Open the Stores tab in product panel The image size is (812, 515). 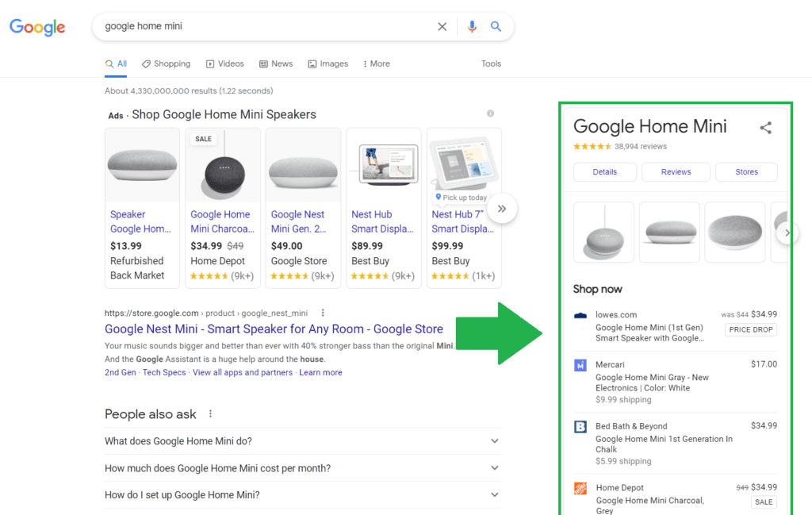pos(746,172)
